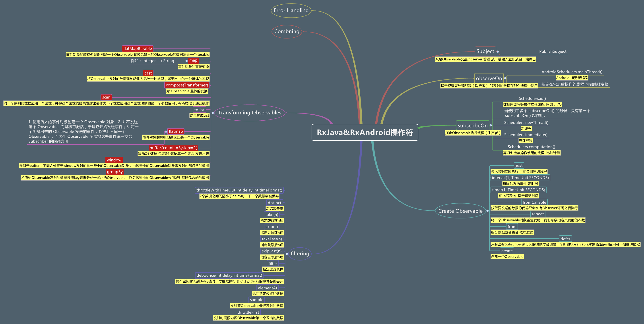Select the Create Observable node

(460, 211)
